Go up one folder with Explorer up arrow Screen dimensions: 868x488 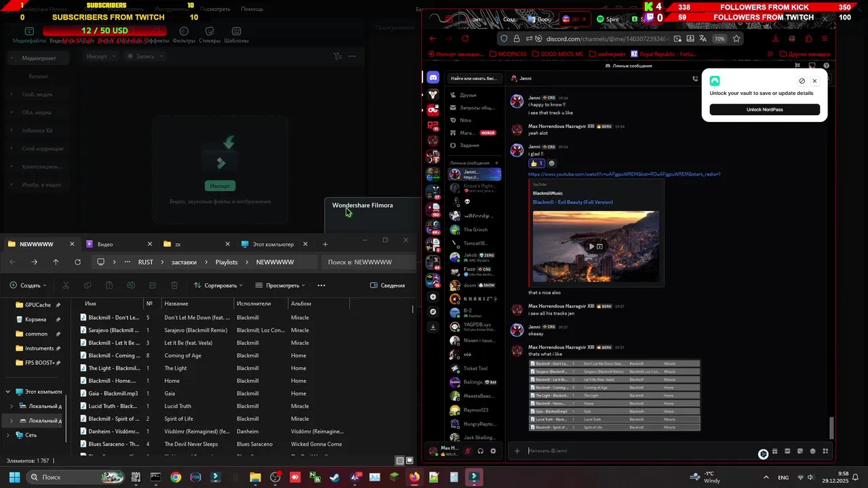coord(56,262)
